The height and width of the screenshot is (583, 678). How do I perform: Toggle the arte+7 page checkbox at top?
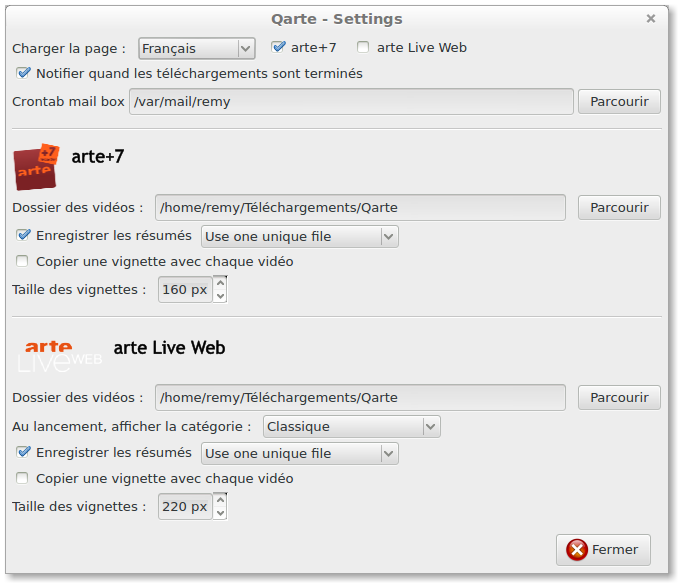tap(278, 47)
